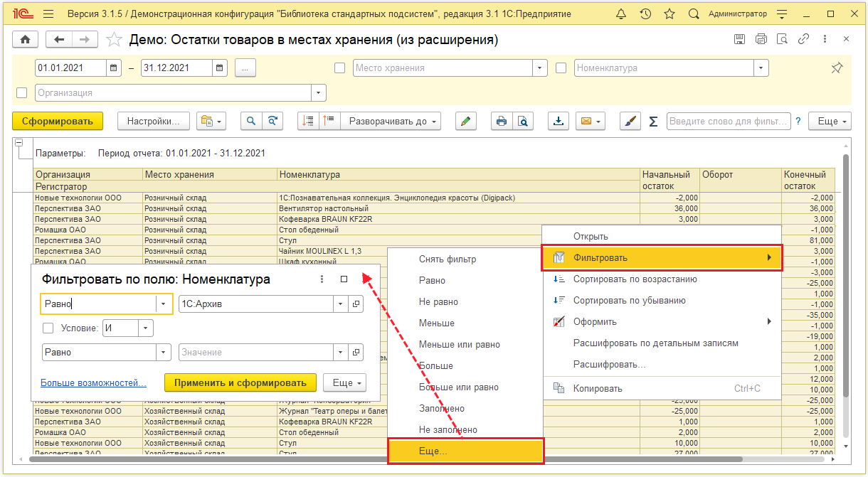The height and width of the screenshot is (477, 868).
Task: Collapse the report parameters minus box
Action: point(18,141)
